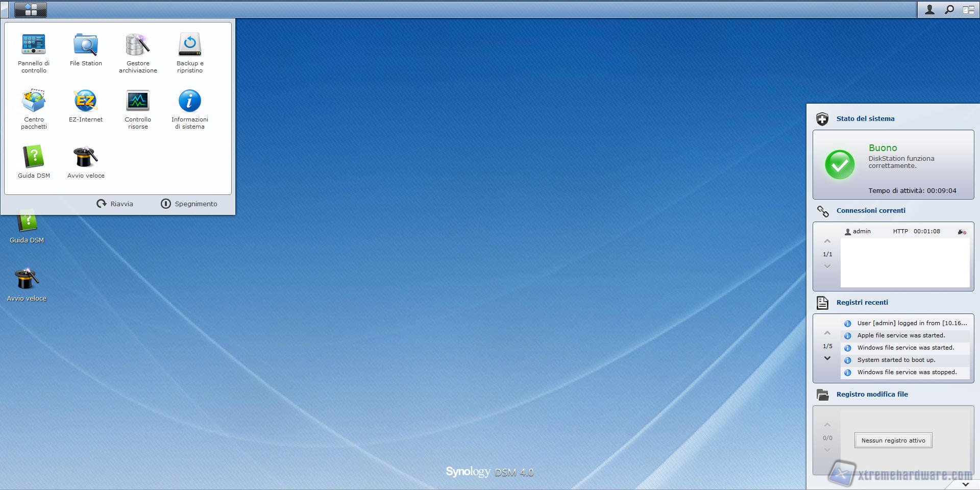Open the user account menu
Image resolution: width=980 pixels, height=490 pixels.
929,10
